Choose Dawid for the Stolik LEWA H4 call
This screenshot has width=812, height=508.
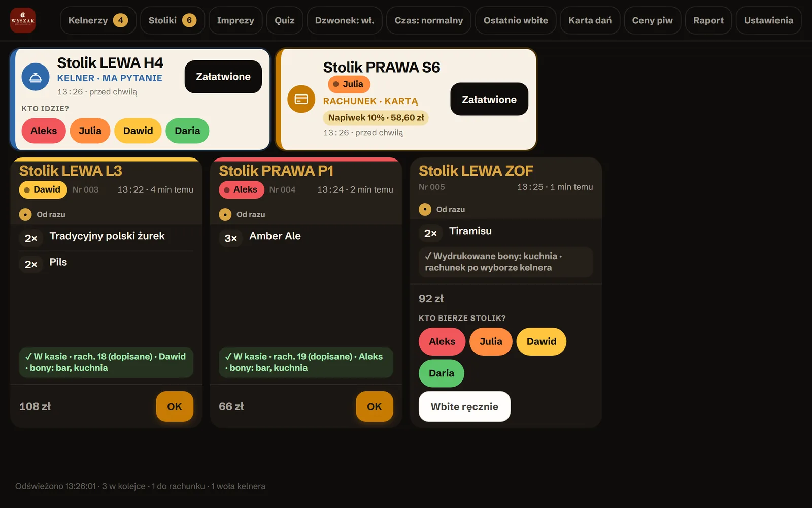tap(138, 131)
